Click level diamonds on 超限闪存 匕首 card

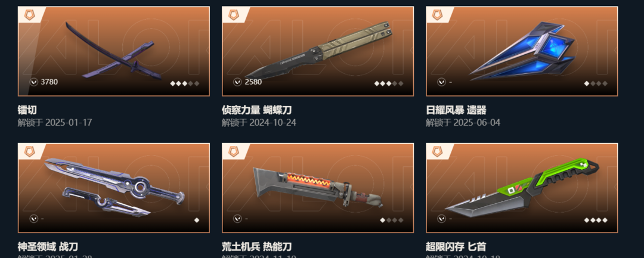pyautogui.click(x=596, y=220)
